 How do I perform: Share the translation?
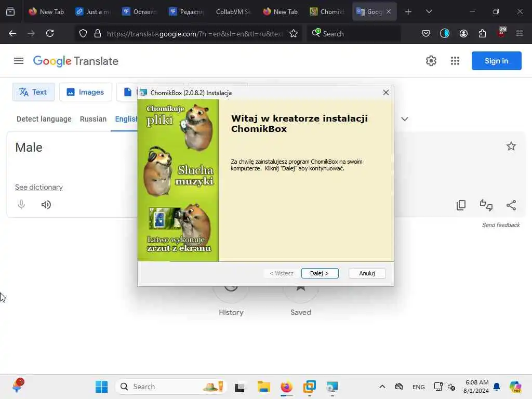click(x=511, y=205)
